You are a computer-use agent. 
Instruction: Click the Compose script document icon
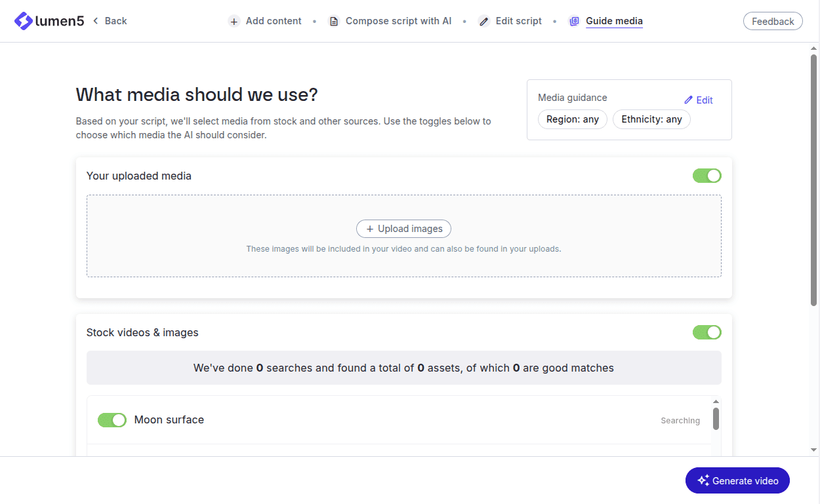click(x=334, y=21)
